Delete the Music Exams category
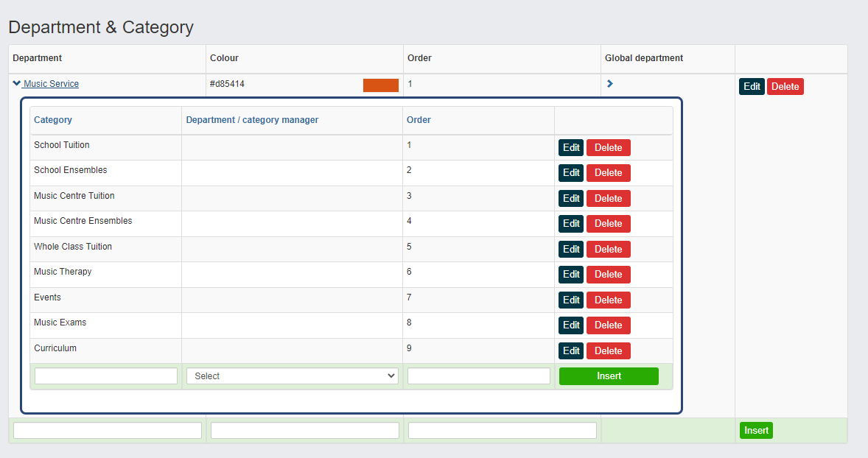The image size is (868, 458). click(609, 325)
